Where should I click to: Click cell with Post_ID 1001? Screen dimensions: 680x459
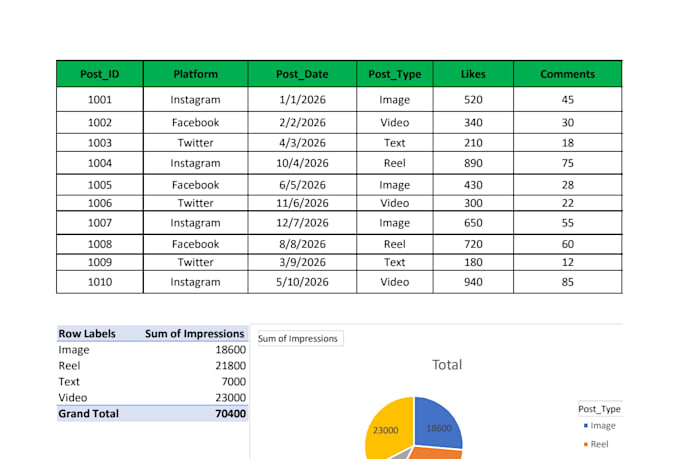(x=100, y=99)
